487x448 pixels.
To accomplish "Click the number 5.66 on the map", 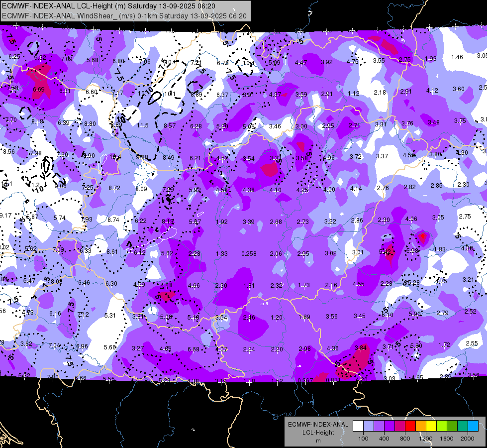I will 109,347.
